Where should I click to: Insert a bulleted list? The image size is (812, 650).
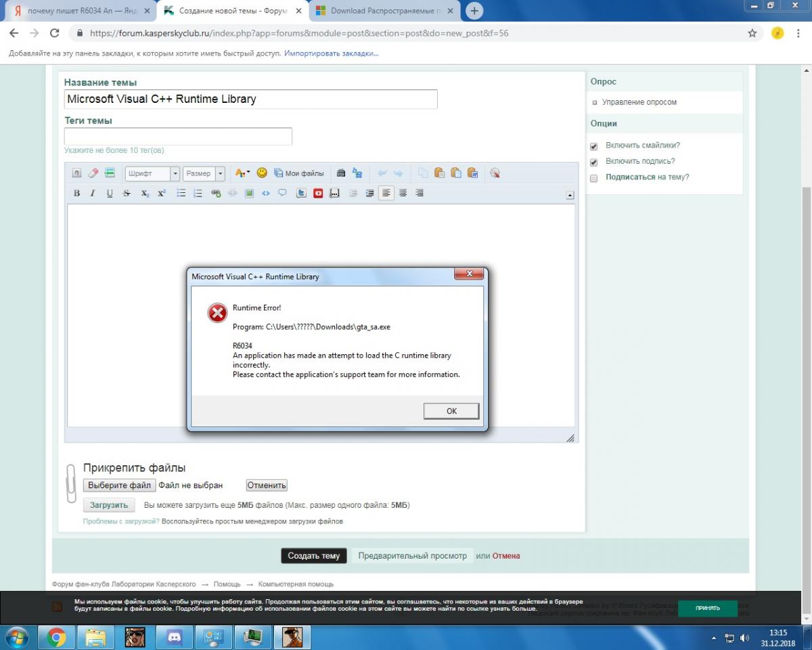[181, 193]
